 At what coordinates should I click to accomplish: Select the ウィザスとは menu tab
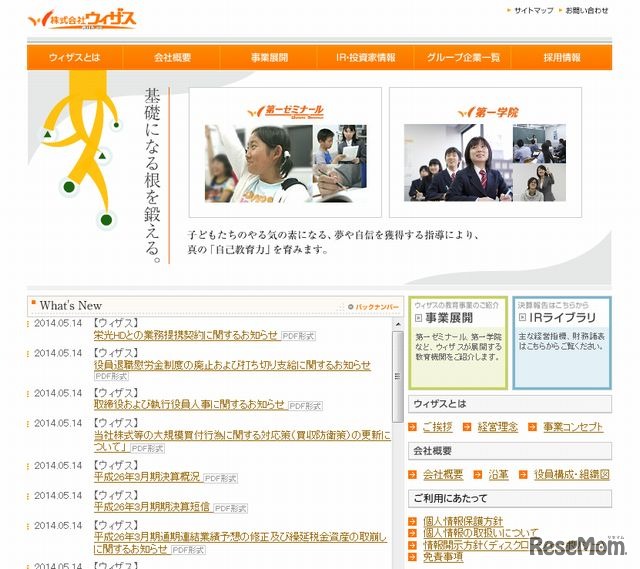[x=75, y=58]
